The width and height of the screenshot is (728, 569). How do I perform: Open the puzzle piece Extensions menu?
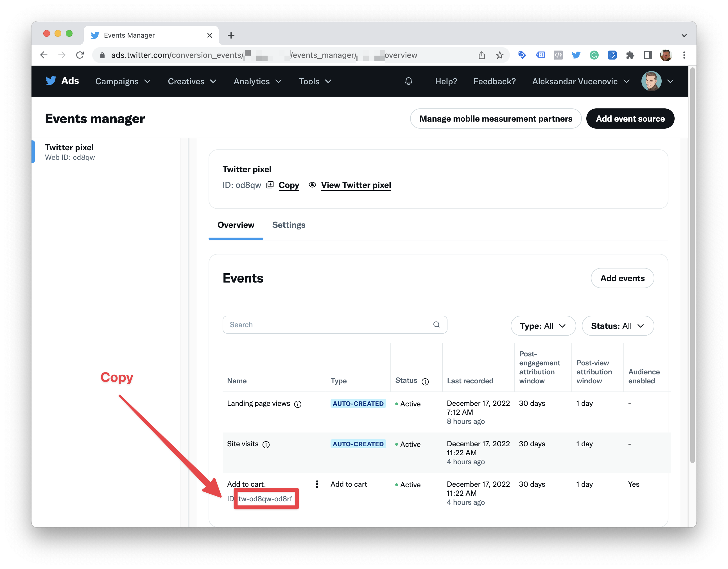pyautogui.click(x=630, y=55)
